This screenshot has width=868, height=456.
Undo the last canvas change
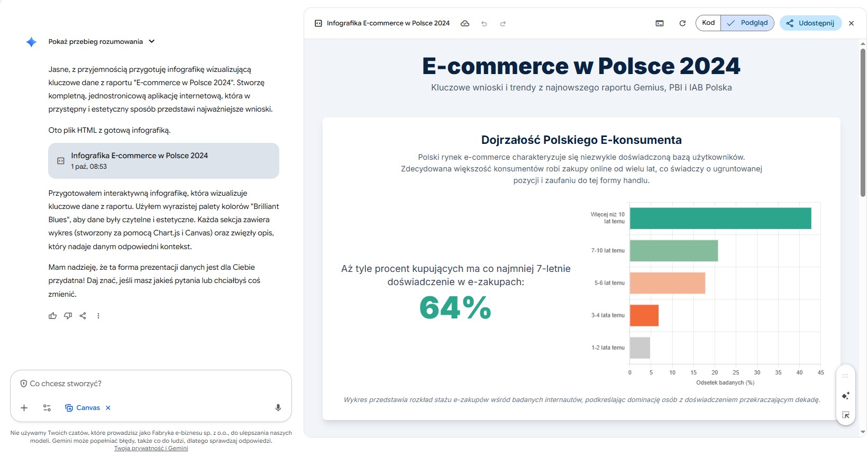484,23
